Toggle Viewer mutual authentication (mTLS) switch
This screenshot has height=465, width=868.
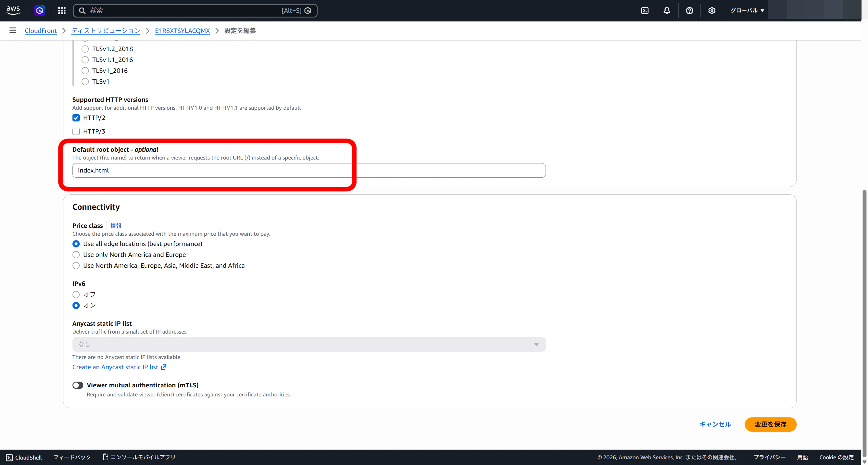click(x=78, y=385)
